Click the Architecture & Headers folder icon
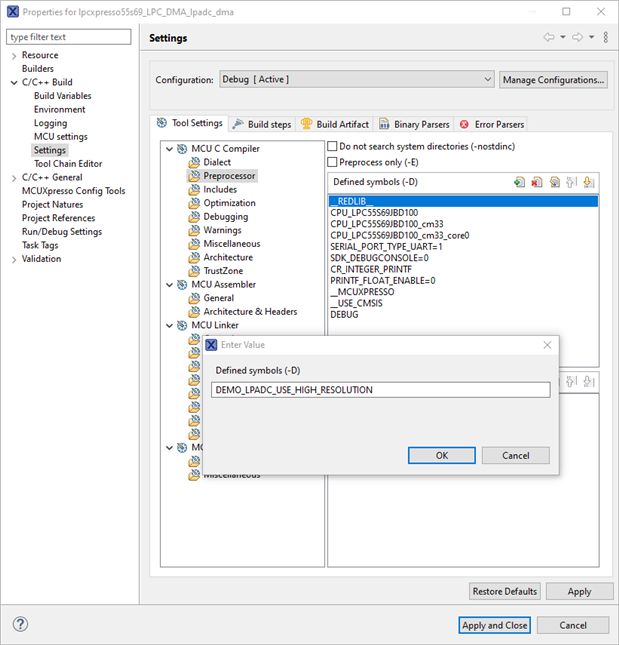This screenshot has width=619, height=645. pos(194,311)
